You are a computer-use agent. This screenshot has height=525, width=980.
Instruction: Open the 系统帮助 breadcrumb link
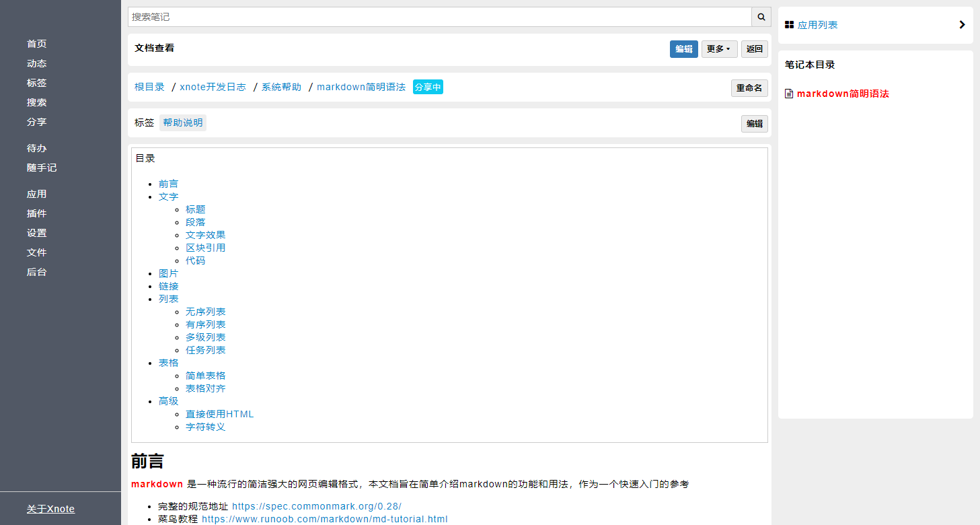(281, 86)
